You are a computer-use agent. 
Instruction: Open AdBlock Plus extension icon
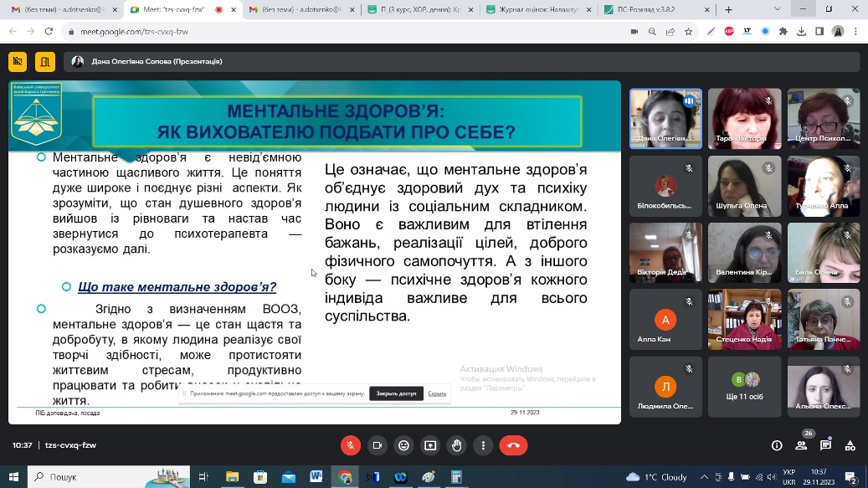click(x=729, y=32)
